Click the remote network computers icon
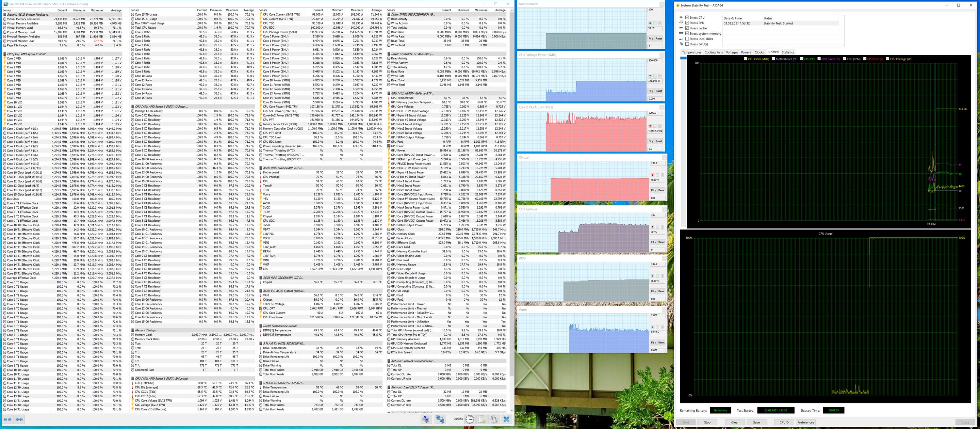Screen dimensions: 980x429 tap(440, 419)
